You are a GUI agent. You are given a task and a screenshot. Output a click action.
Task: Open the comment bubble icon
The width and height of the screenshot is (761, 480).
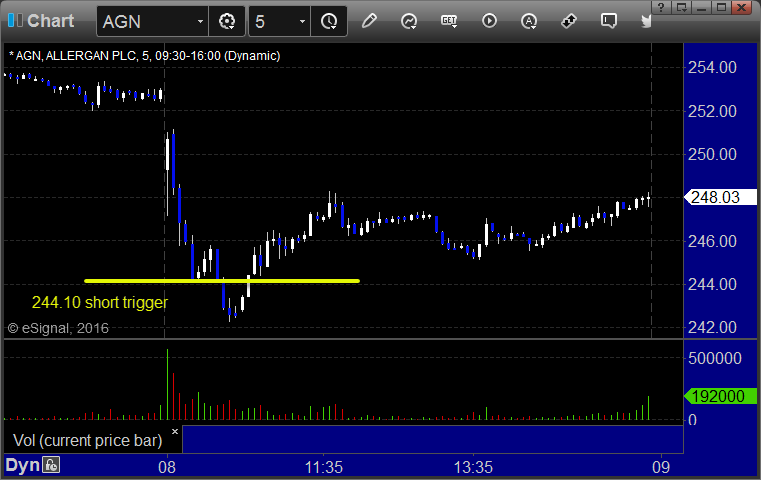click(609, 21)
